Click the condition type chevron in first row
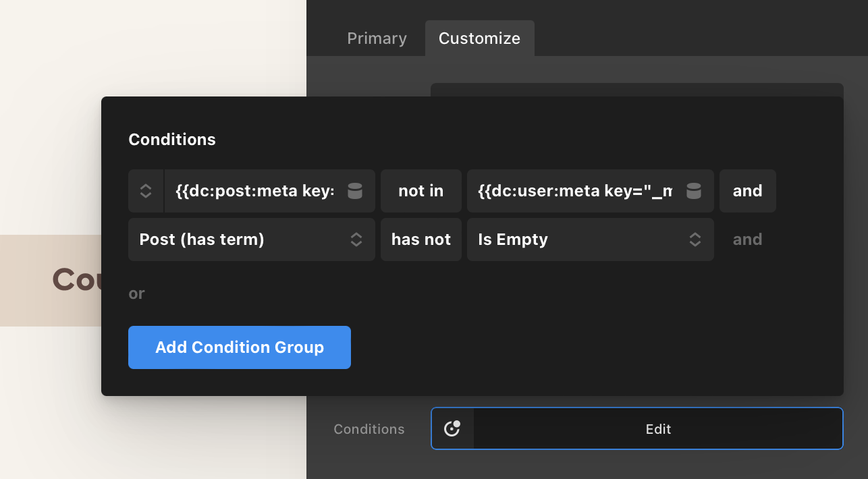 (x=146, y=191)
